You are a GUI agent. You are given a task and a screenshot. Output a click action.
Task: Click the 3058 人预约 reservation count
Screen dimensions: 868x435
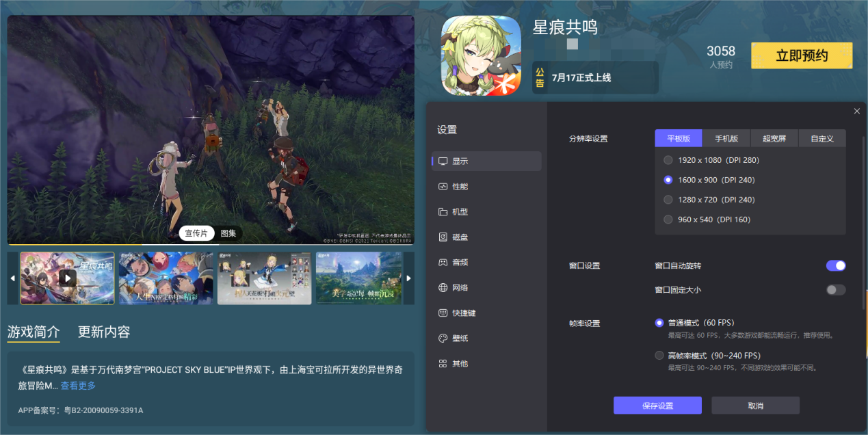[x=721, y=57]
